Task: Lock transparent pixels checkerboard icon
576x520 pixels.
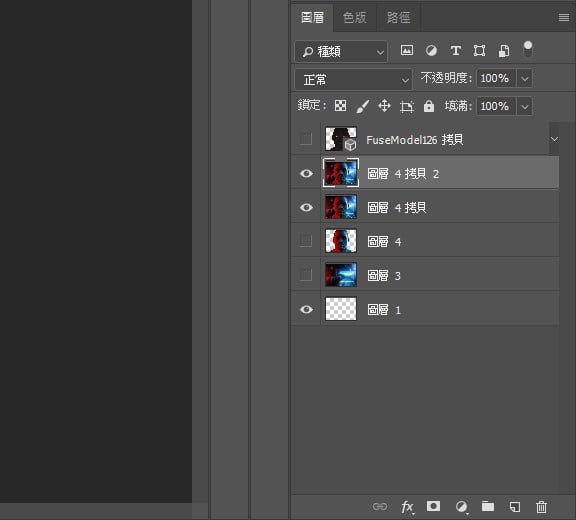Action: (341, 106)
